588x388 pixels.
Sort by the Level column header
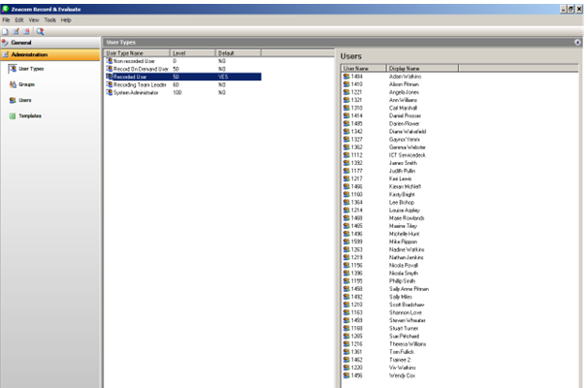193,53
